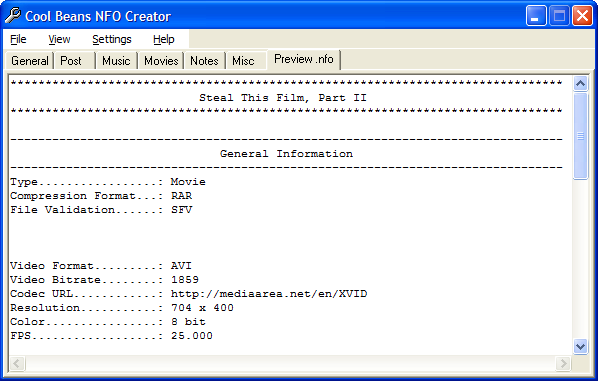Open the File menu
This screenshot has width=598, height=381.
point(18,39)
